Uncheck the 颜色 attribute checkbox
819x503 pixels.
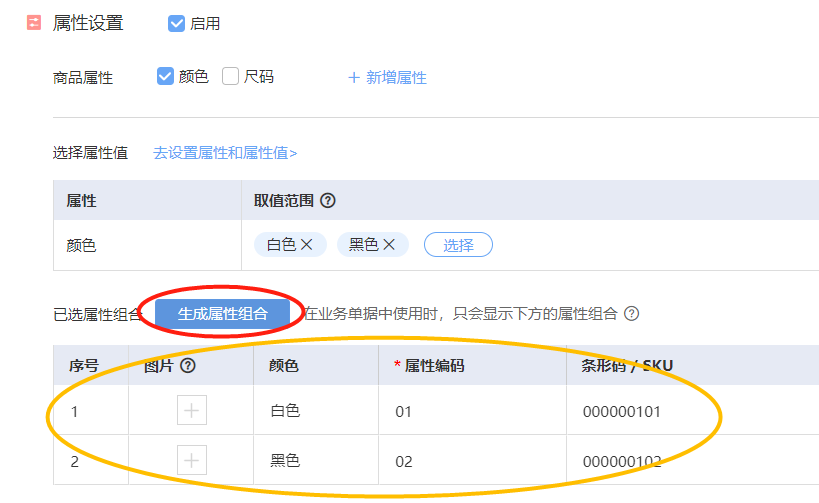165,76
